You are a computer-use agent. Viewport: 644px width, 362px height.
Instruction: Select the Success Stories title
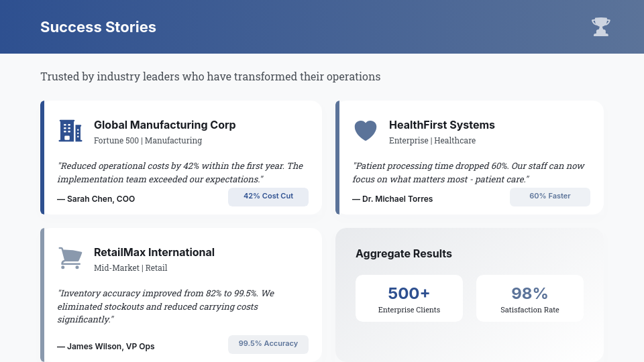point(98,27)
